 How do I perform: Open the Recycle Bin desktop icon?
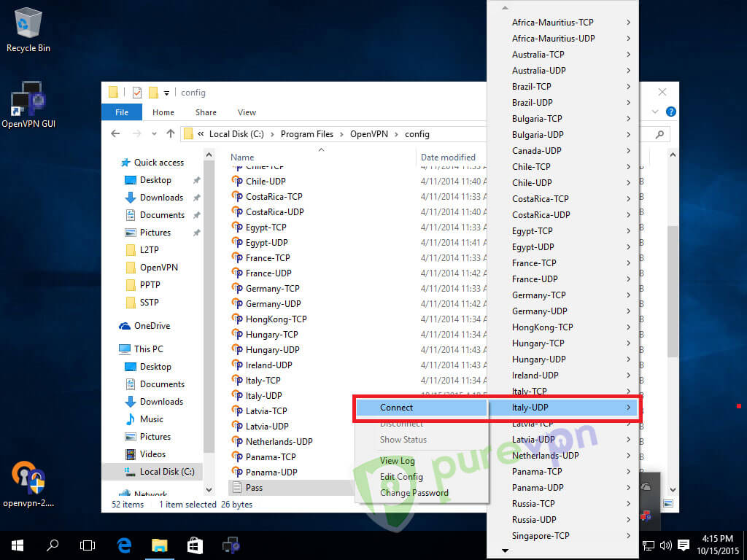pyautogui.click(x=28, y=29)
